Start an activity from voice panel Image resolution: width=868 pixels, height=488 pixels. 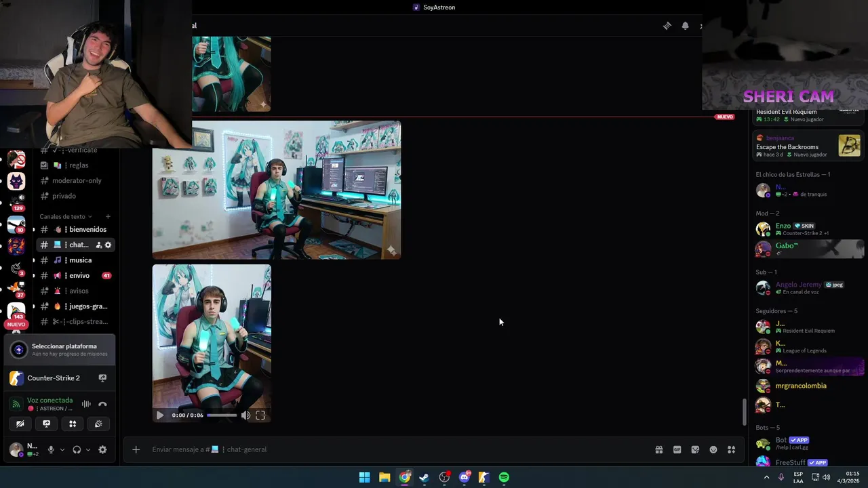pos(73,424)
